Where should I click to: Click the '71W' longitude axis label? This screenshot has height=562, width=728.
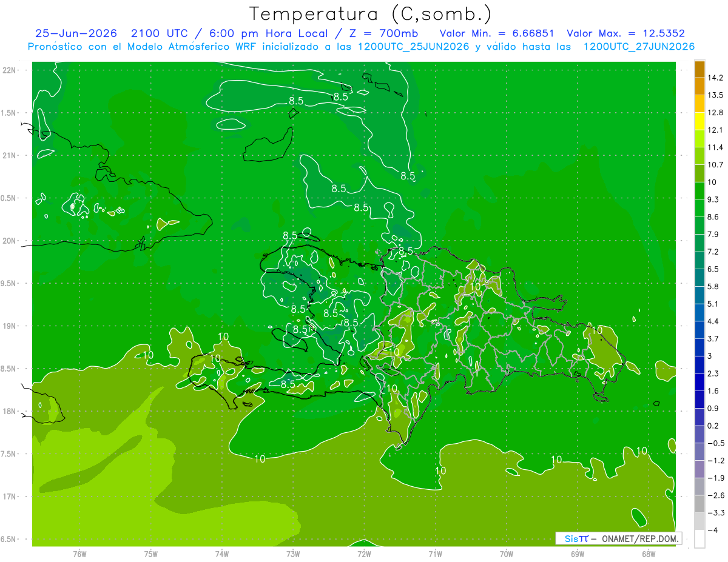pos(435,554)
